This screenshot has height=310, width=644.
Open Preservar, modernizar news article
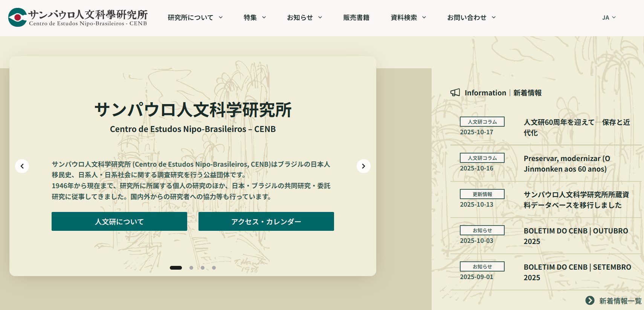point(566,164)
